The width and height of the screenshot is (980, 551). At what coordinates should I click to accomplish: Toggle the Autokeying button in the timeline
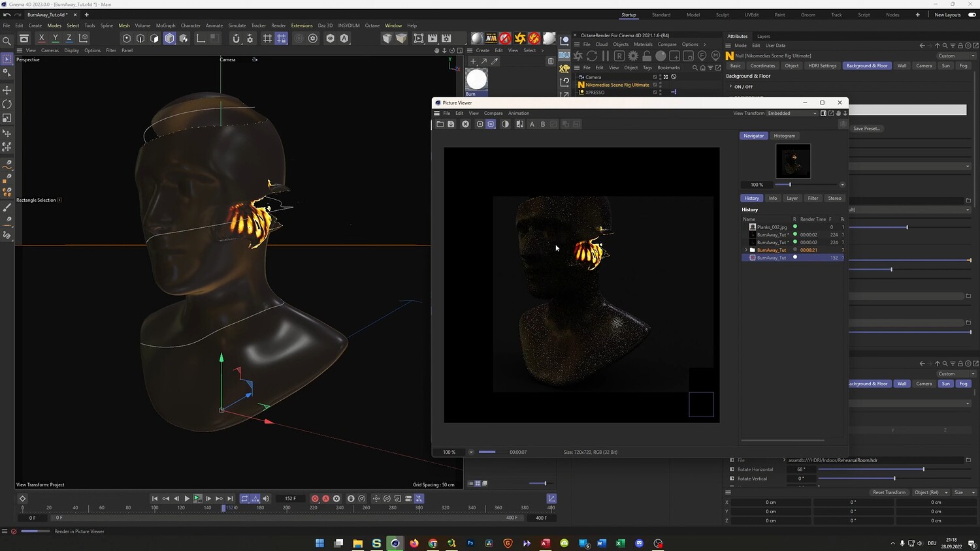325,499
